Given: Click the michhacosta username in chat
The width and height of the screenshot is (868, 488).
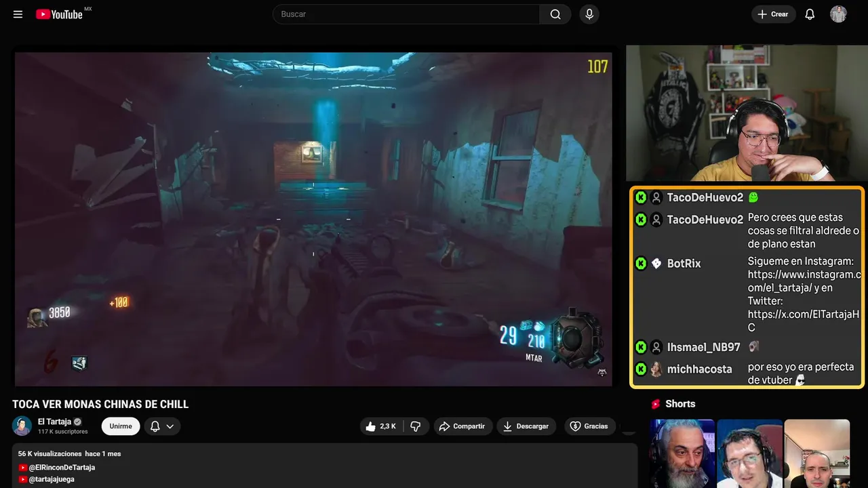Looking at the screenshot, I should coord(699,369).
